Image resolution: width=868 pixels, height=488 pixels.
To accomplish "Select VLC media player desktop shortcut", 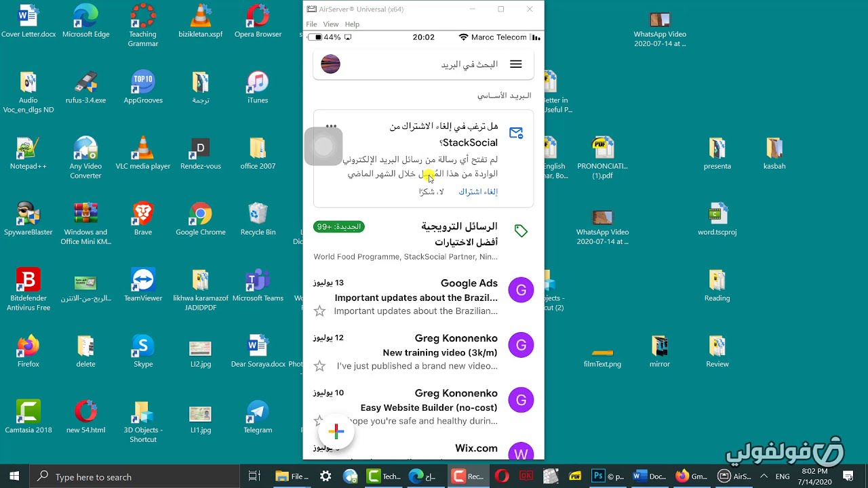I will (x=143, y=152).
